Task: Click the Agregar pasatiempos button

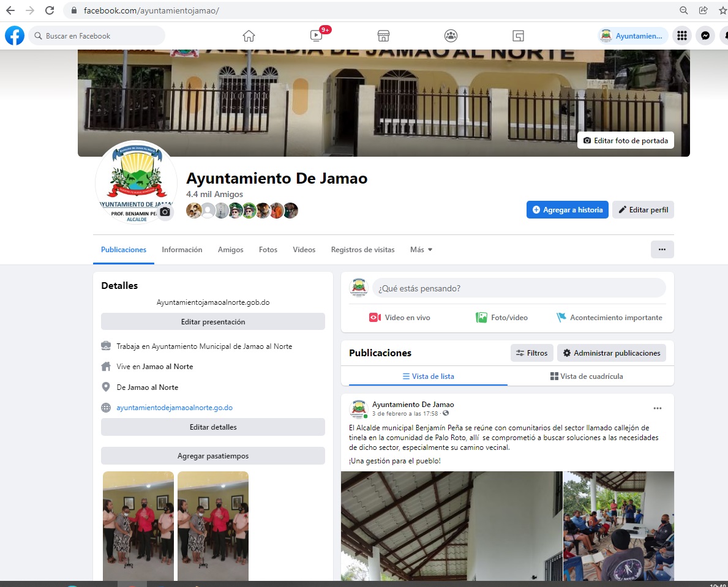Action: pyautogui.click(x=213, y=456)
